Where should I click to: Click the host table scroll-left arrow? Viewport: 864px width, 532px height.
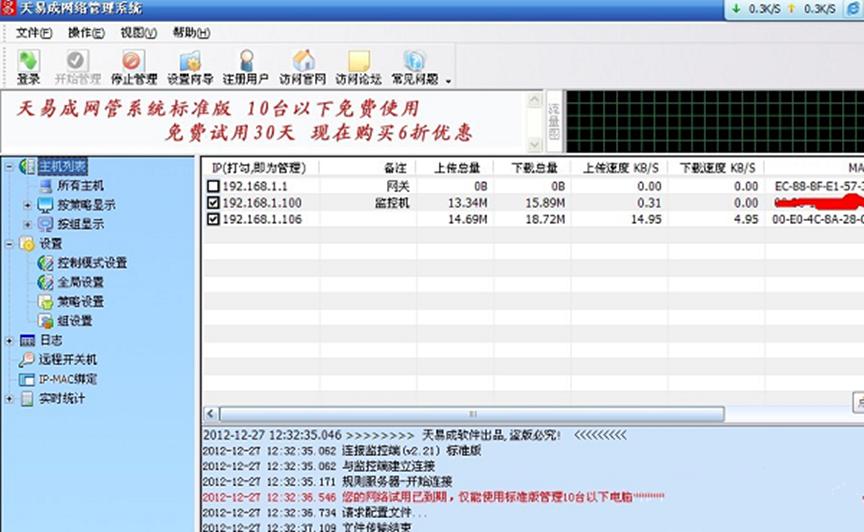pos(210,413)
